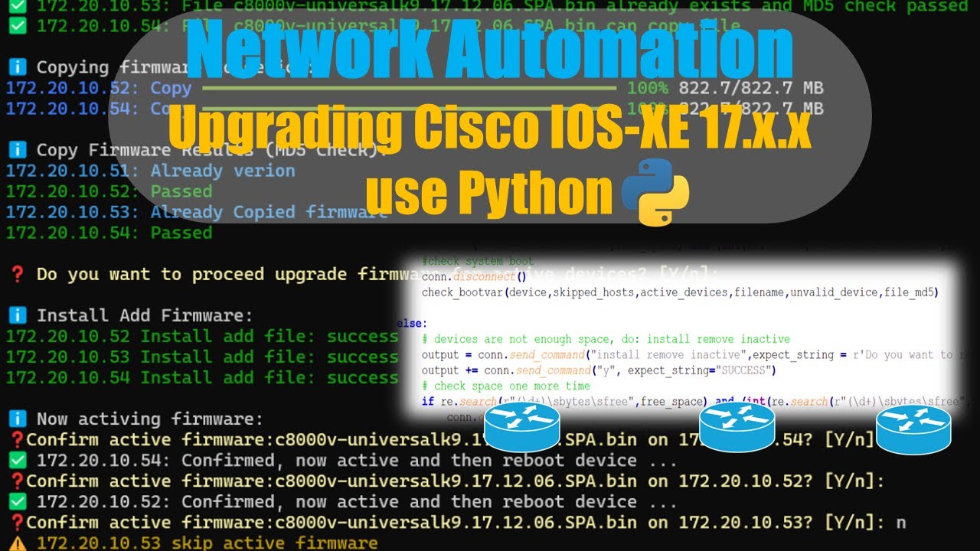
Task: Click the '172.20.10.53 skip active firmware' text
Action: (x=207, y=543)
